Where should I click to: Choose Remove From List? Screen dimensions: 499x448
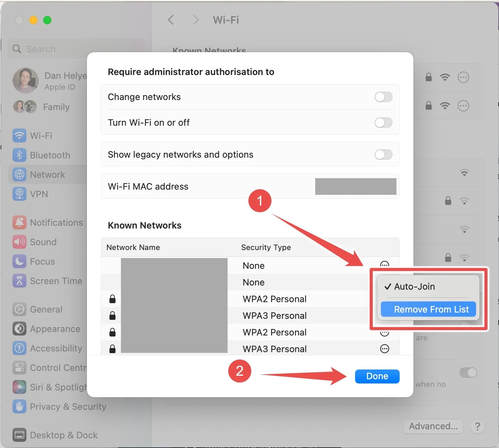[x=428, y=309]
